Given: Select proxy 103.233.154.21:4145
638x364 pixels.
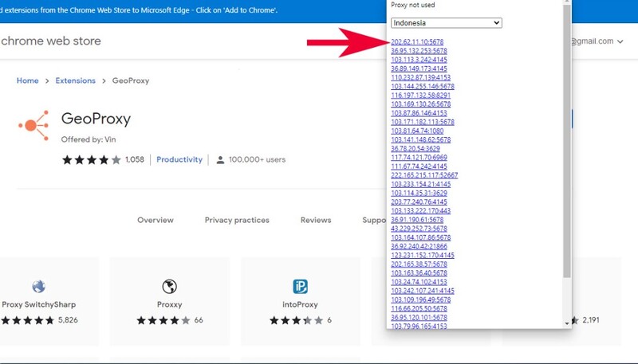Looking at the screenshot, I should pos(421,184).
